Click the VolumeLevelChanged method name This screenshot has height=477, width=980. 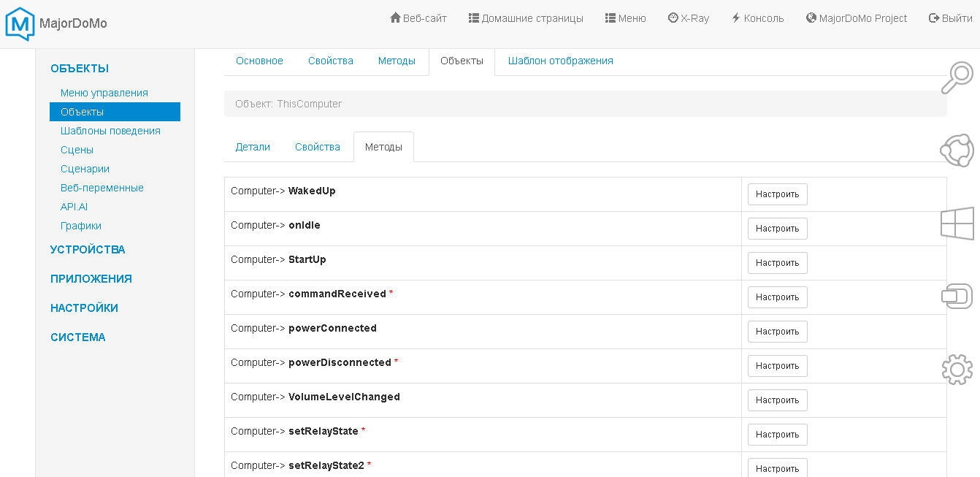[344, 397]
